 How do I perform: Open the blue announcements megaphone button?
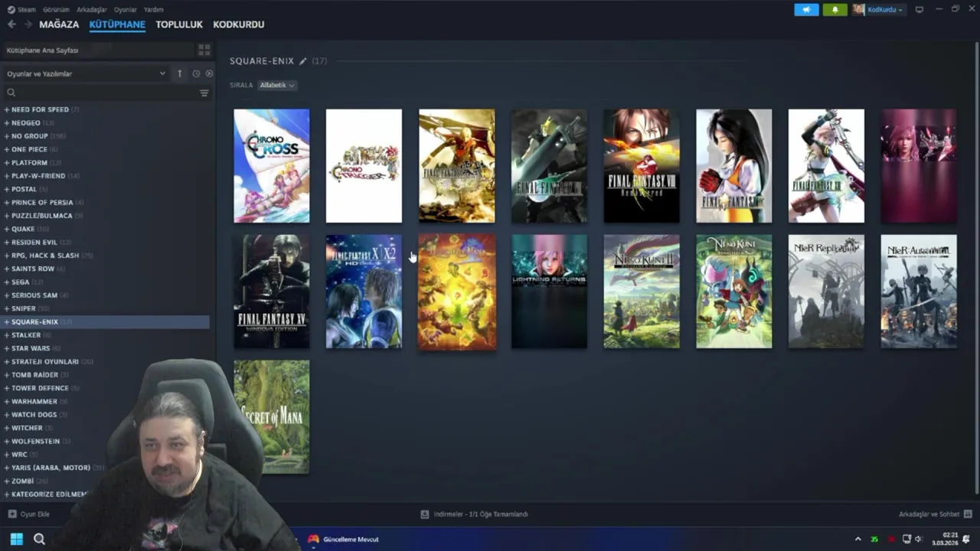pos(806,9)
